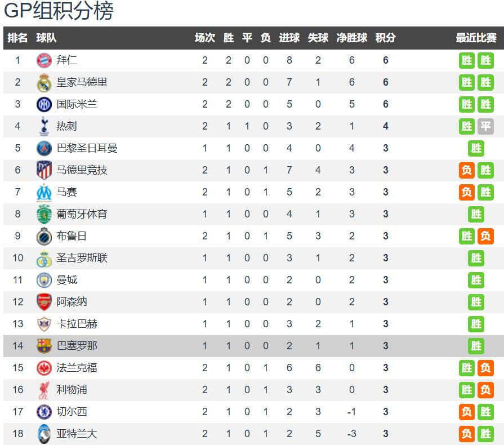504x445 pixels.
Task: Click the Paris Saint-Germain crest
Action: [44, 148]
